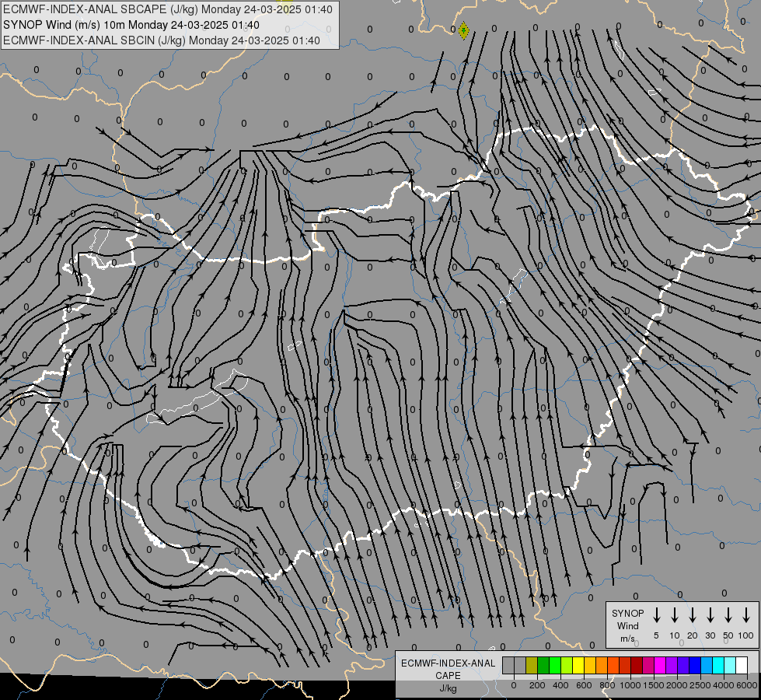Click the 100 m/s wind arrow in legend
761x700 pixels.
coord(746,615)
